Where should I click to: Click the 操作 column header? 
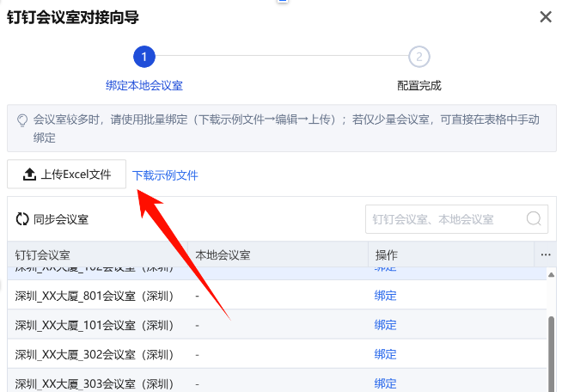pyautogui.click(x=387, y=255)
